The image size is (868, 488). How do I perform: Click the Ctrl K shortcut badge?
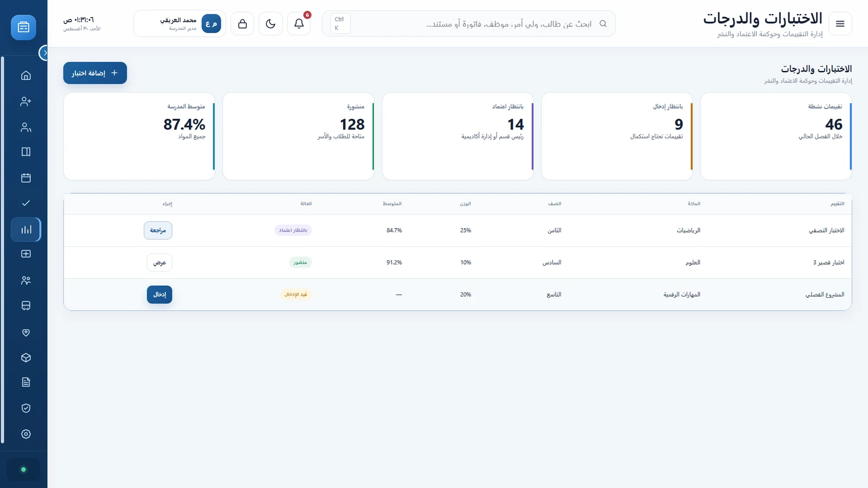[340, 24]
